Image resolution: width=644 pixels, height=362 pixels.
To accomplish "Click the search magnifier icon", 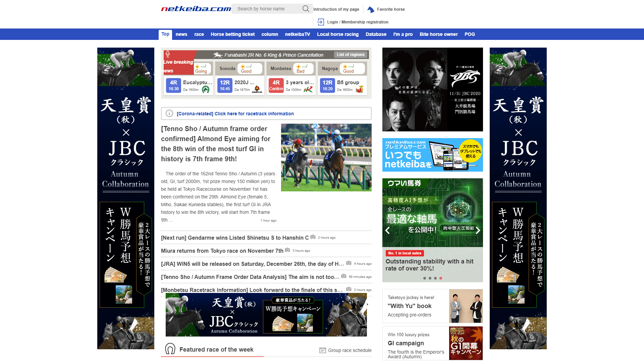I will click(x=306, y=9).
